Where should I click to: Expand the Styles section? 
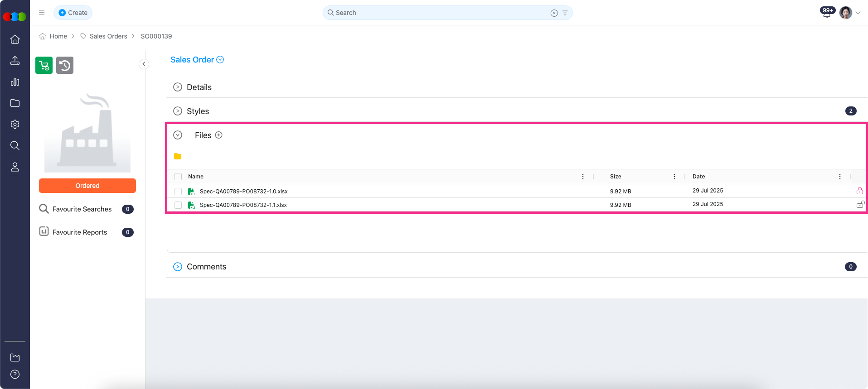(x=178, y=111)
